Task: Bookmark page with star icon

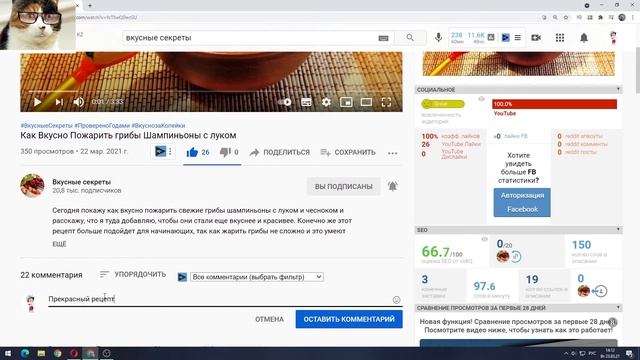Action: pyautogui.click(x=566, y=18)
